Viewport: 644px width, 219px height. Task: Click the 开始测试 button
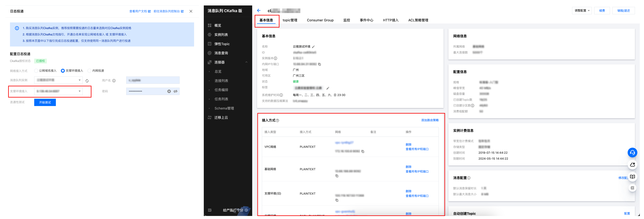pyautogui.click(x=45, y=102)
